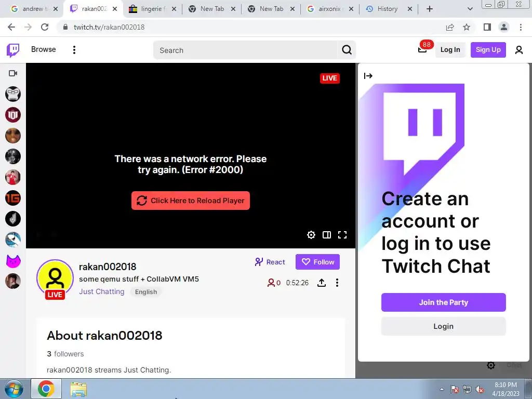
Task: Click the Log In button
Action: pyautogui.click(x=450, y=50)
